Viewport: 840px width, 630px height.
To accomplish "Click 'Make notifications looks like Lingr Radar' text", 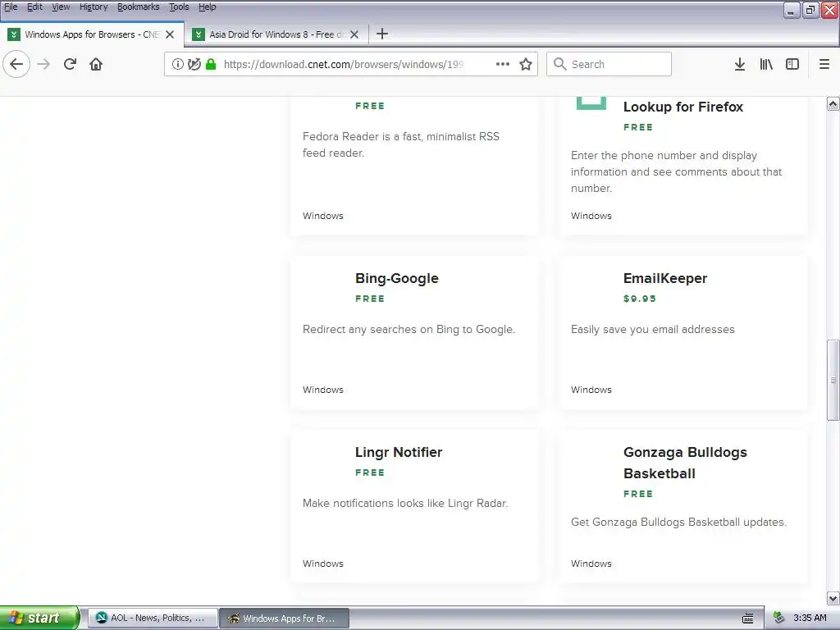I will (405, 504).
